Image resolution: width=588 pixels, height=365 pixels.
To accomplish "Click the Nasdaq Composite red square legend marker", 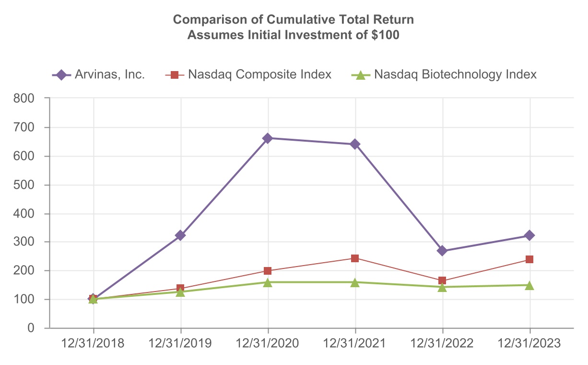I will point(175,75).
